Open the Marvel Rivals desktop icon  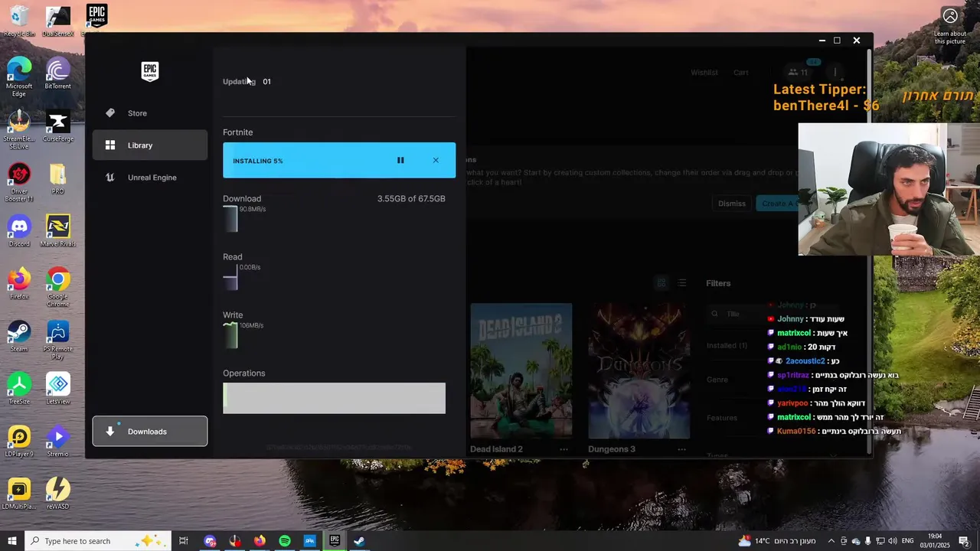58,232
